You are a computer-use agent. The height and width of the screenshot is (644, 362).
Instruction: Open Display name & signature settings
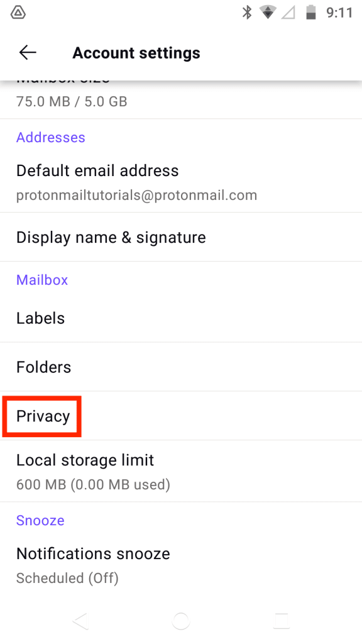pos(111,237)
